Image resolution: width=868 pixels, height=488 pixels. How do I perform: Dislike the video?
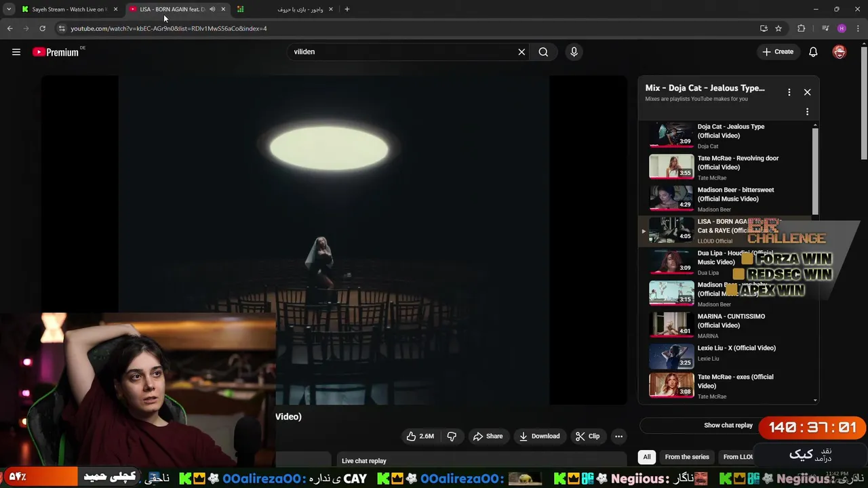tap(452, 436)
